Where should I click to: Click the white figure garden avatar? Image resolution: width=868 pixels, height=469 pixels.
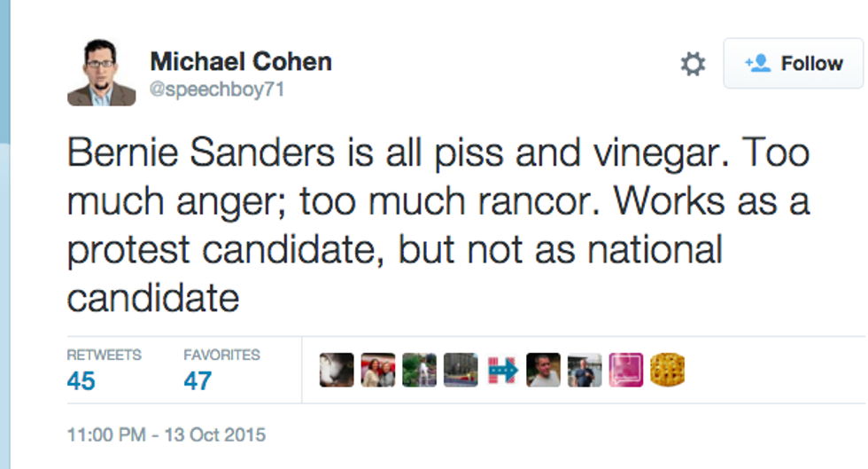tap(419, 370)
